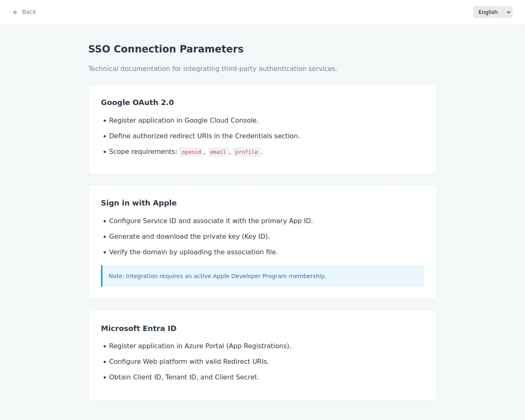Click 'Generate and download the private key' item
525x420 pixels.
click(x=189, y=237)
